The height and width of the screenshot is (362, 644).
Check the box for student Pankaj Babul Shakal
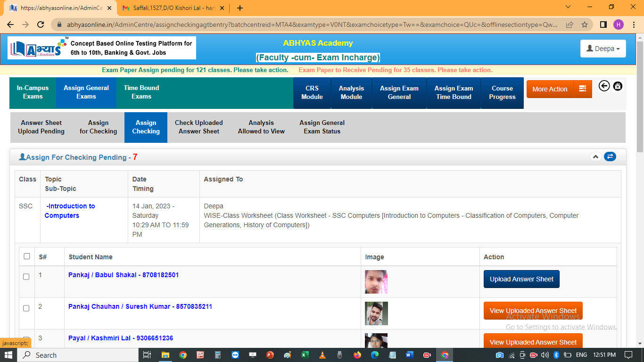[26, 277]
